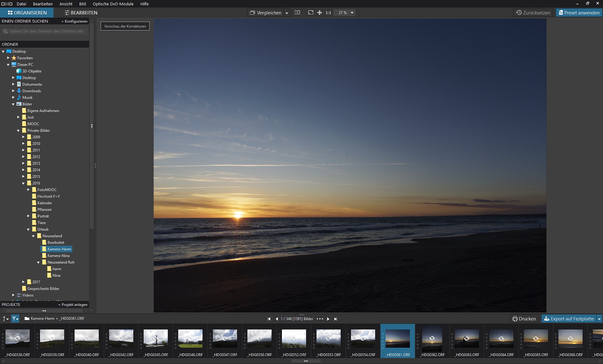Jump to first image in filmstrip

(269, 319)
